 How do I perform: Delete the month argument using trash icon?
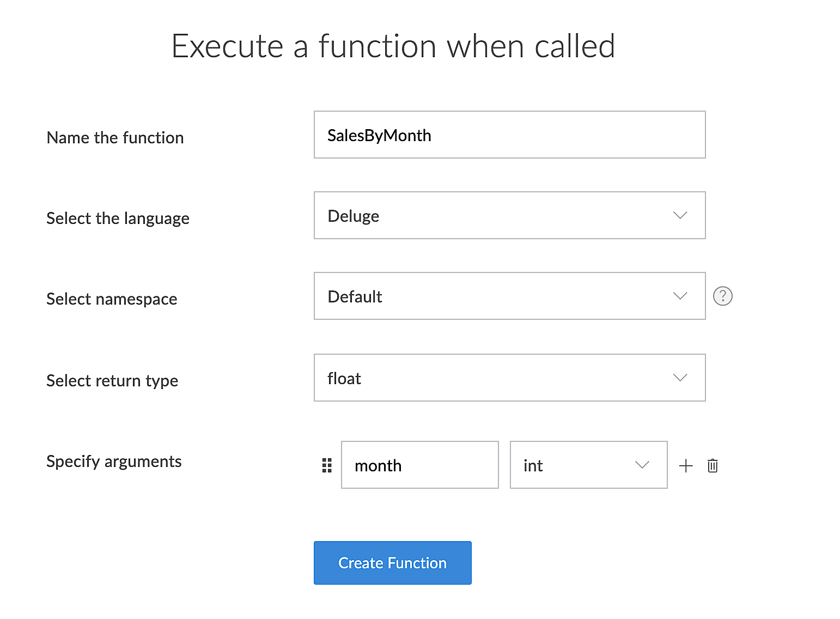[713, 466]
